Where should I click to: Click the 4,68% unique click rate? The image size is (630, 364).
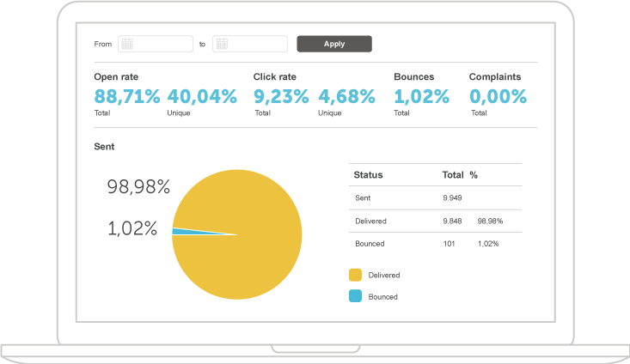coord(346,96)
